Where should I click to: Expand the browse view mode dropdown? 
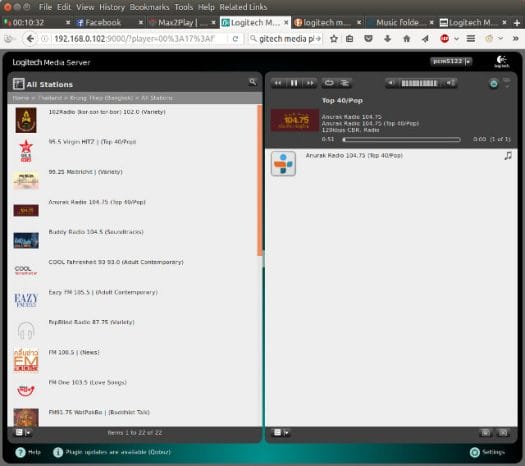click(23, 433)
